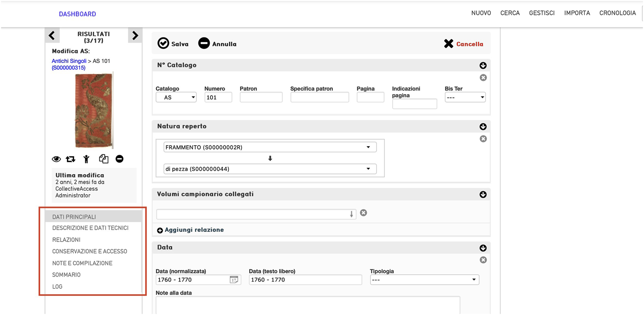Screen dimensions: 644x315
Task: Click the Note alla data text area
Action: [308, 305]
